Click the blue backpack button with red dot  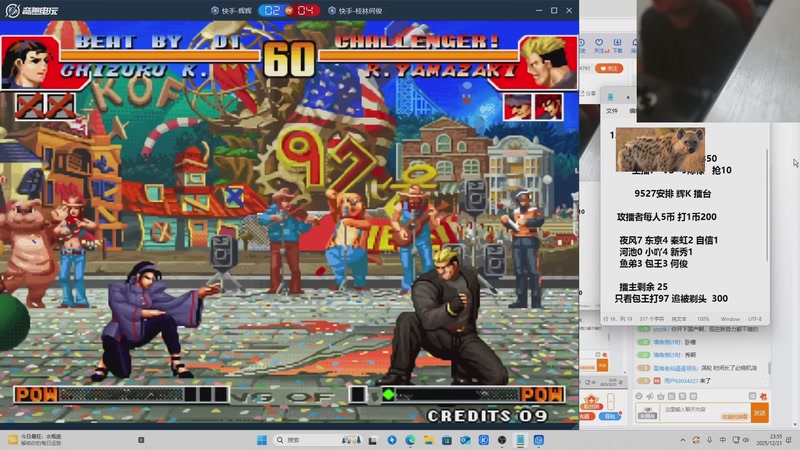pyautogui.click(x=611, y=416)
